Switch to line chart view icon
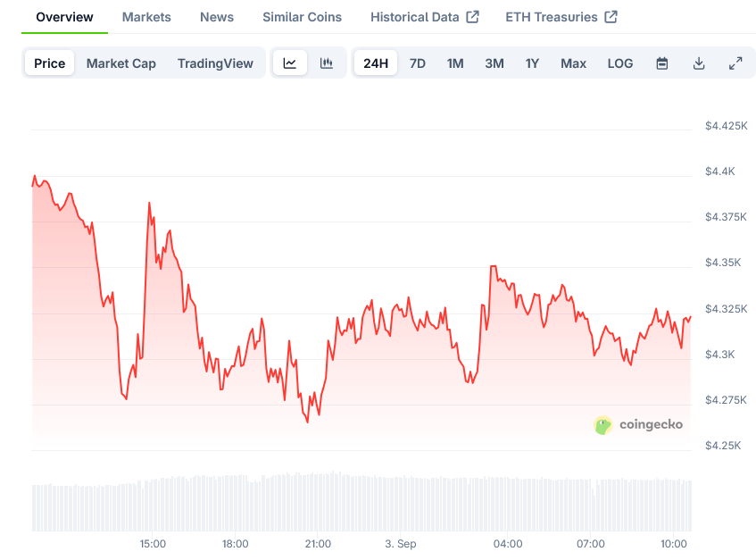 [x=290, y=63]
